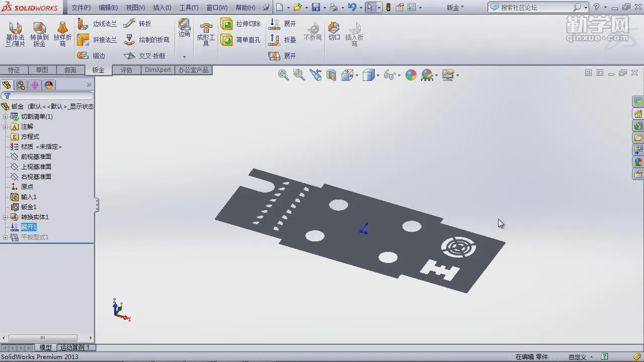Open the 文件(F) menu

(81, 8)
